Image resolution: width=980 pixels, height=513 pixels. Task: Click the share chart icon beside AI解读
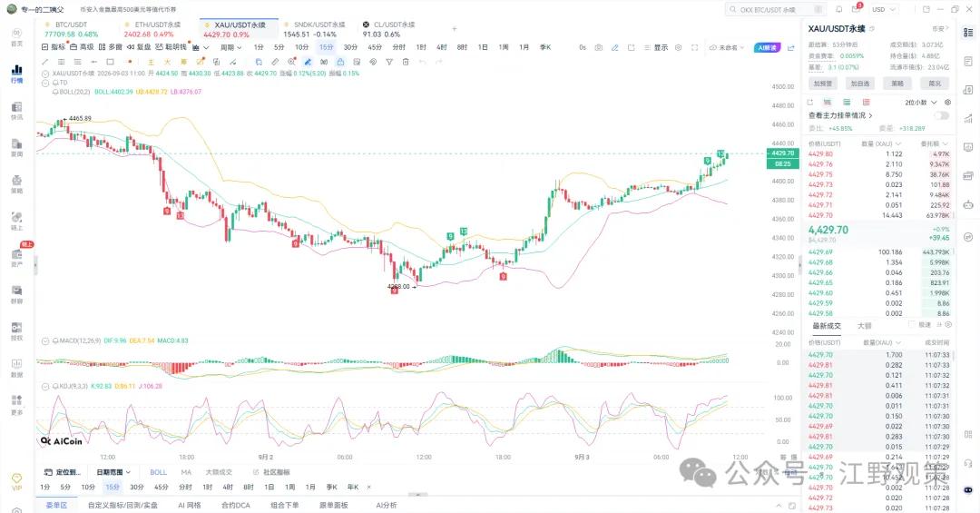click(x=790, y=47)
